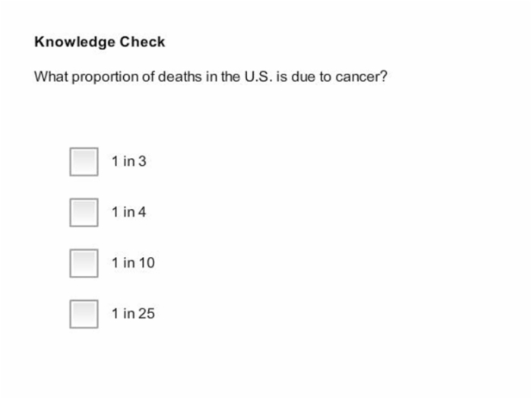This screenshot has width=532, height=399.
Task: Mark the 1 in 25 checkbox
Action: [x=84, y=314]
